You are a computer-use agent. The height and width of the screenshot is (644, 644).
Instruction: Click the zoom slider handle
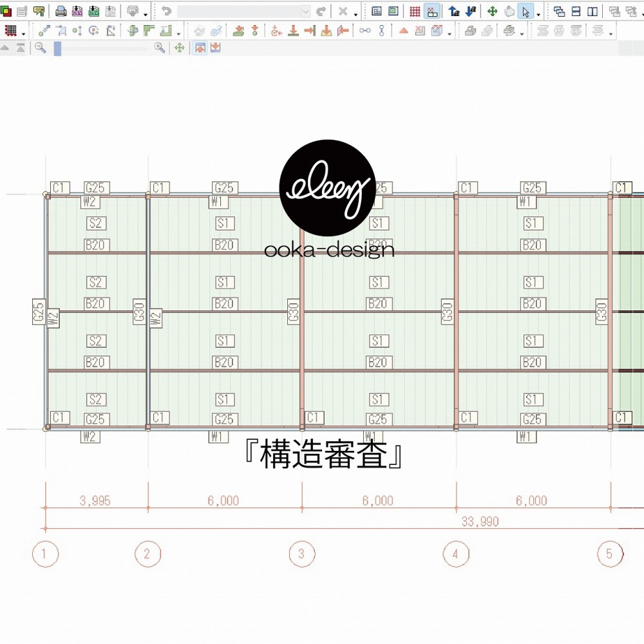coord(57,48)
